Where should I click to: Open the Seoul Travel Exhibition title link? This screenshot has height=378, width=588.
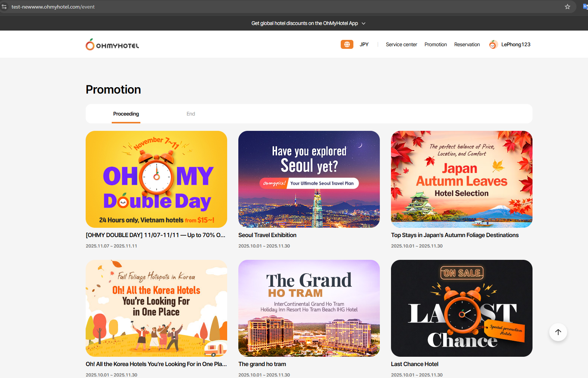point(267,235)
